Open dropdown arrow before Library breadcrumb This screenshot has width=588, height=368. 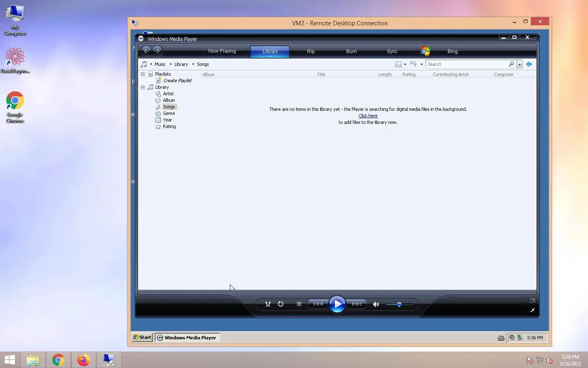click(171, 64)
